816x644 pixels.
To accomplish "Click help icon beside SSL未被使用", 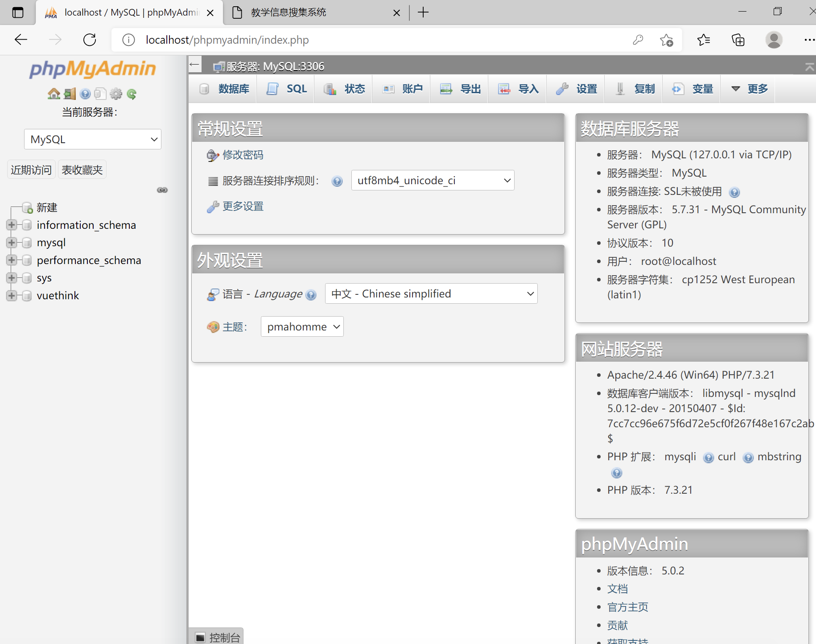I will pyautogui.click(x=734, y=192).
